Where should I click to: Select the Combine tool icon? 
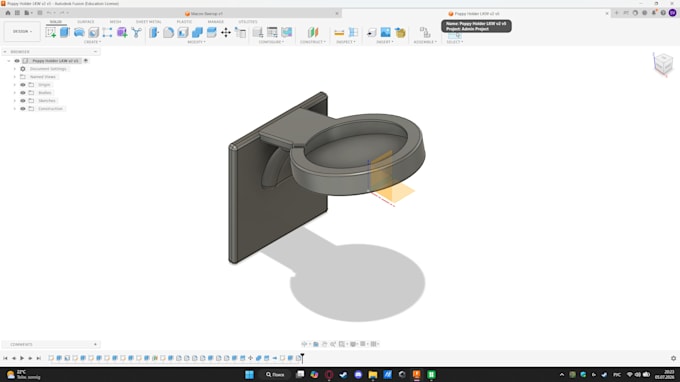[x=197, y=32]
